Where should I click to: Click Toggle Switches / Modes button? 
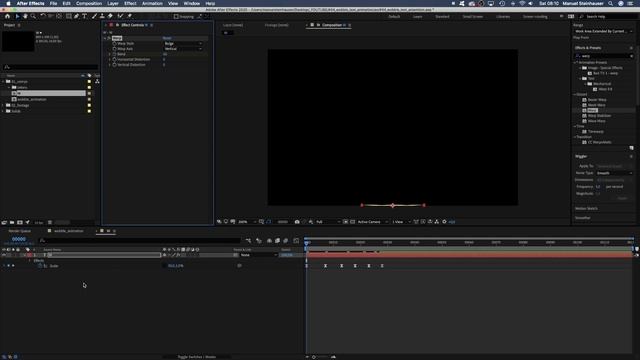pyautogui.click(x=197, y=357)
